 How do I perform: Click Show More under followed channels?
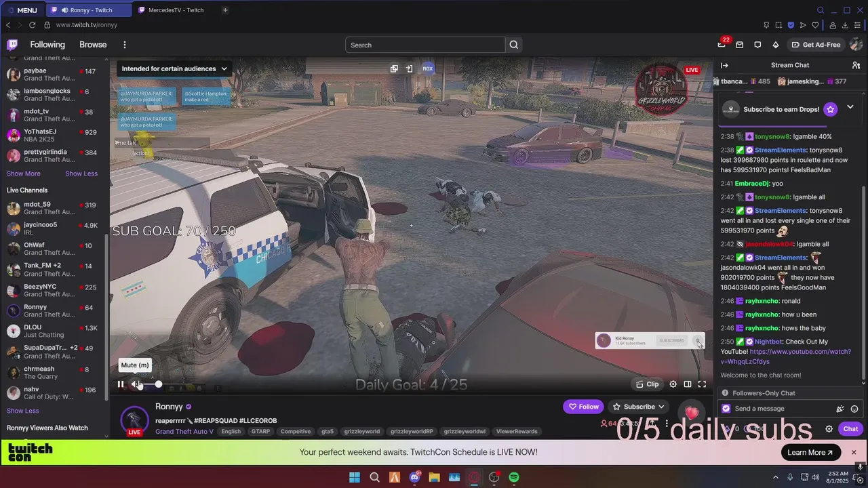(x=23, y=174)
